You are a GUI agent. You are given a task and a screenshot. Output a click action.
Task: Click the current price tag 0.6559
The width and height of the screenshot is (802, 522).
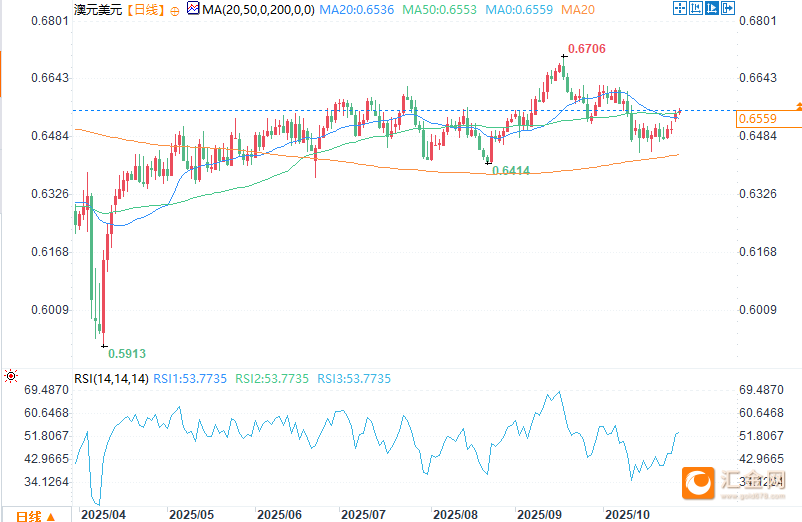pos(756,119)
